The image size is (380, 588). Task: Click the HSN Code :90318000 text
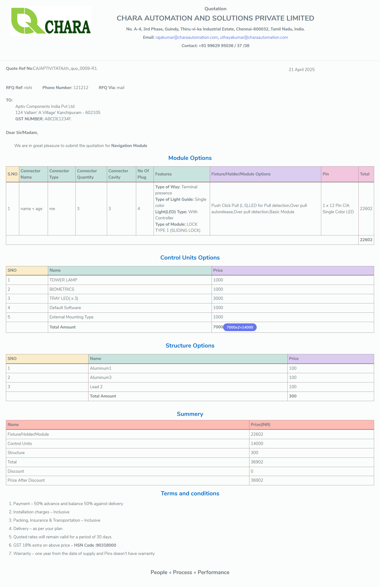(95, 545)
